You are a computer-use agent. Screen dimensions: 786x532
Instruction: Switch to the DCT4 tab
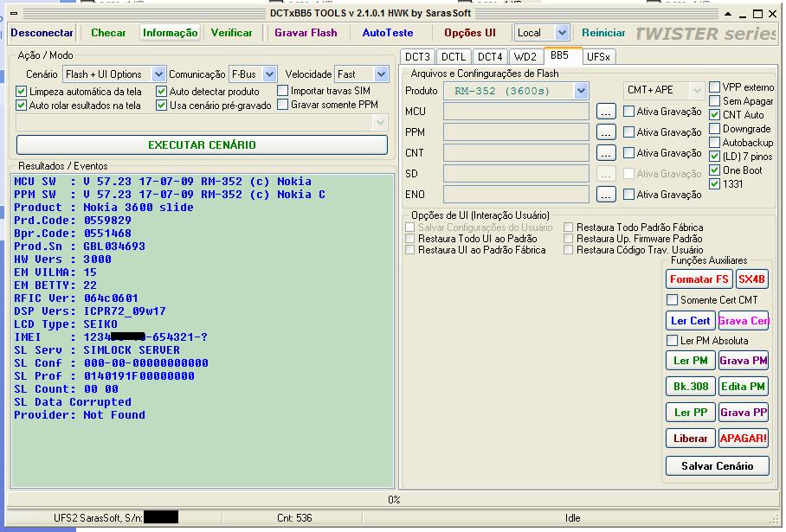pos(490,57)
